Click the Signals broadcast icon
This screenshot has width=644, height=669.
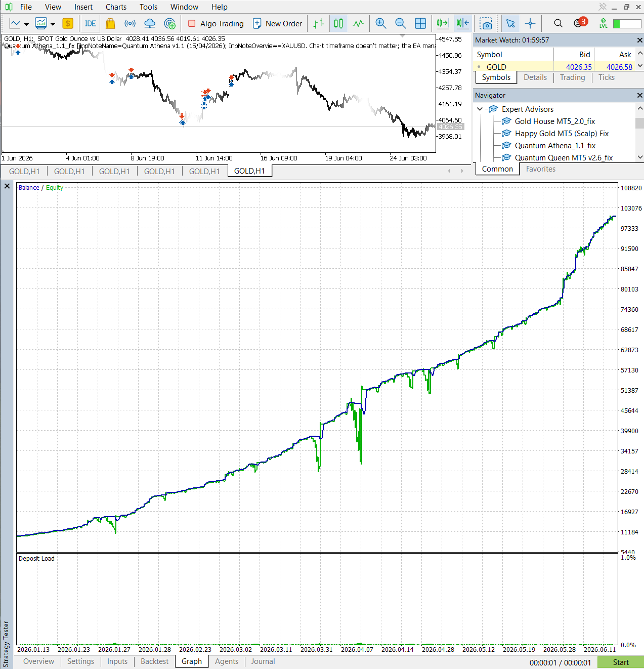click(130, 23)
